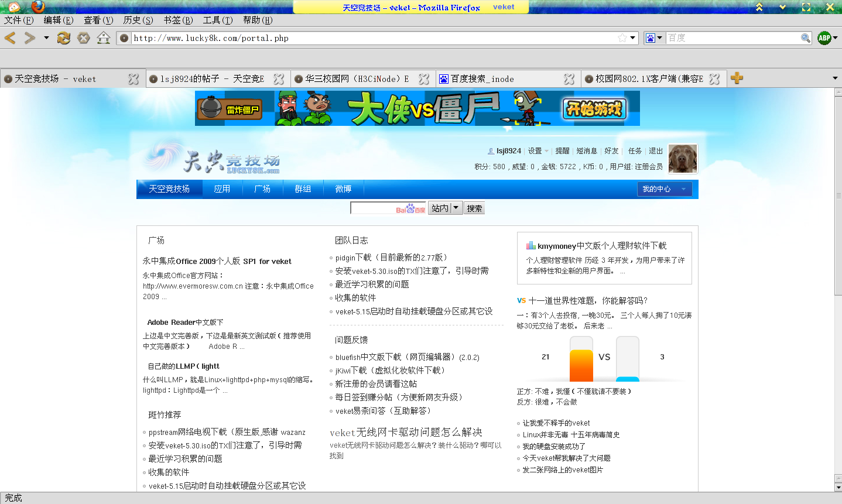Open the 提醒 link
The image size is (842, 504).
tap(562, 151)
